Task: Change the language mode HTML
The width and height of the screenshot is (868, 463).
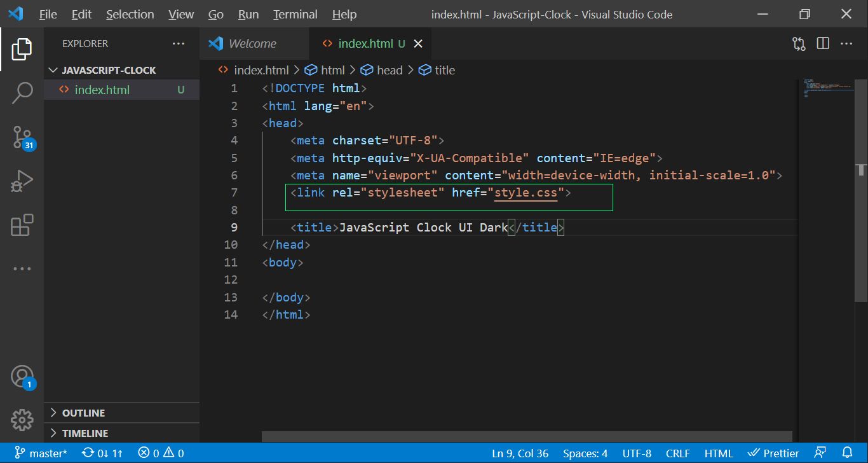Action: [x=719, y=453]
